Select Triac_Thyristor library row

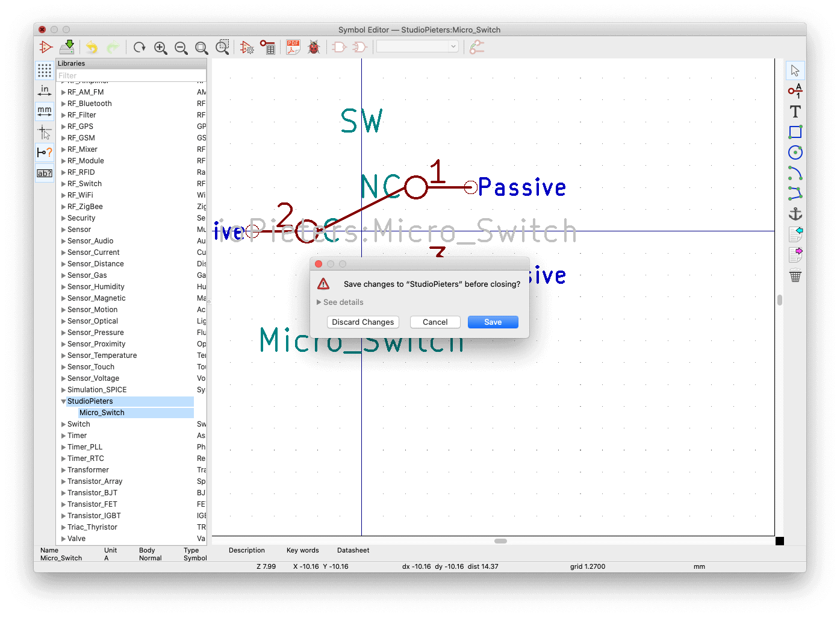(131, 527)
